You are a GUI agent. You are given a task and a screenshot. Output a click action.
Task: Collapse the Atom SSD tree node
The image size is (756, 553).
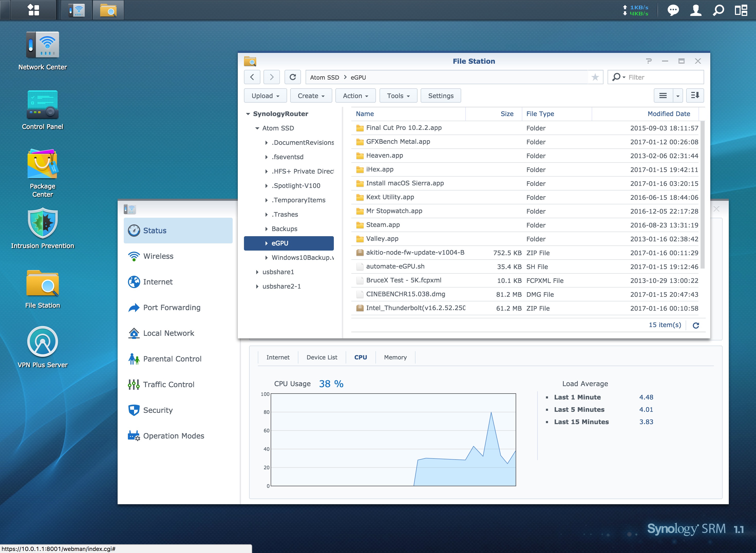[257, 128]
